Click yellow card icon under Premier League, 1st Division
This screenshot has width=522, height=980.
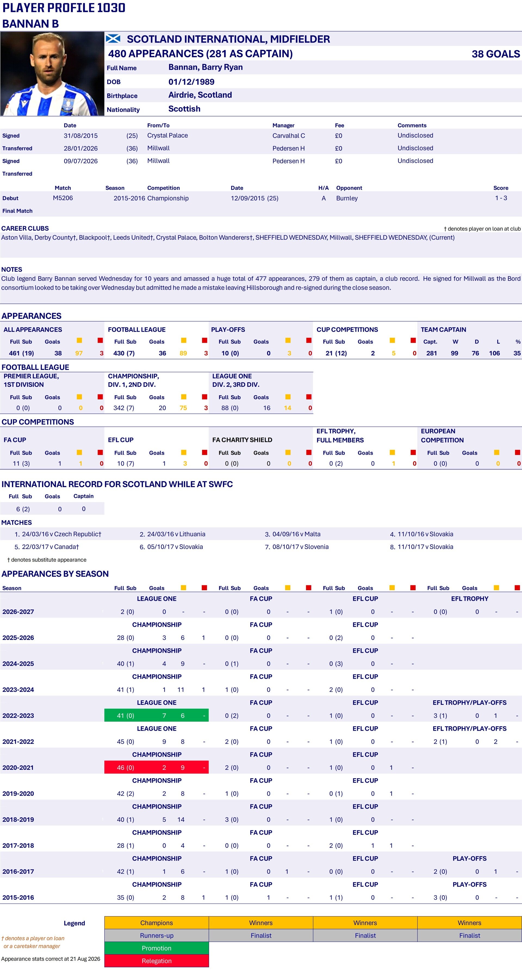(x=79, y=397)
